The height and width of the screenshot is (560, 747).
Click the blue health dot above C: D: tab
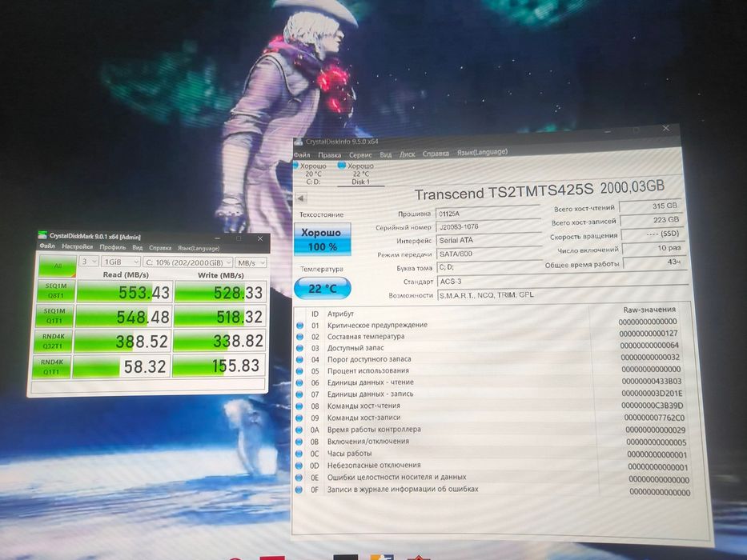(x=295, y=166)
